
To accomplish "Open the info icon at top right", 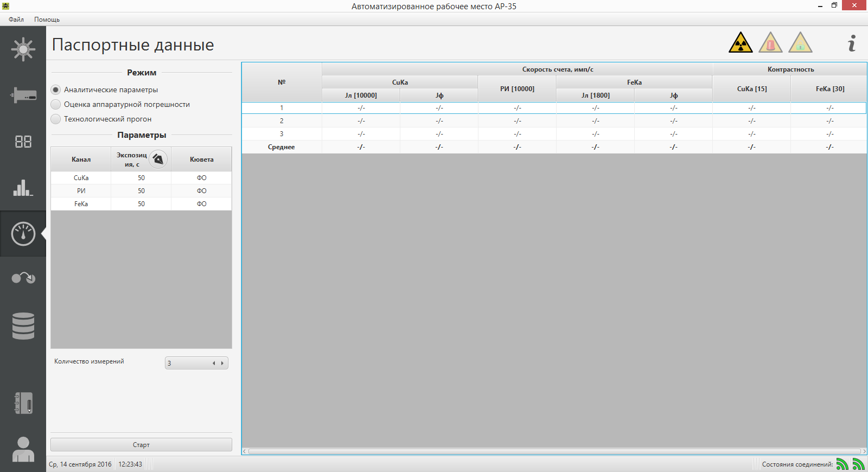I will [852, 43].
